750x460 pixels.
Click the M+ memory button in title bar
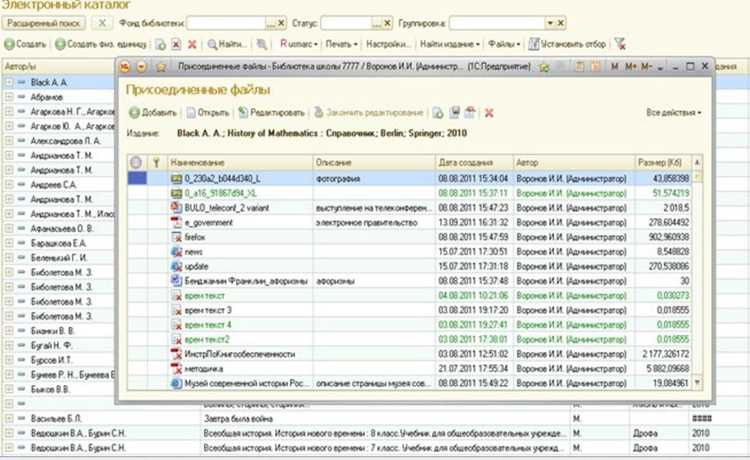pos(630,67)
